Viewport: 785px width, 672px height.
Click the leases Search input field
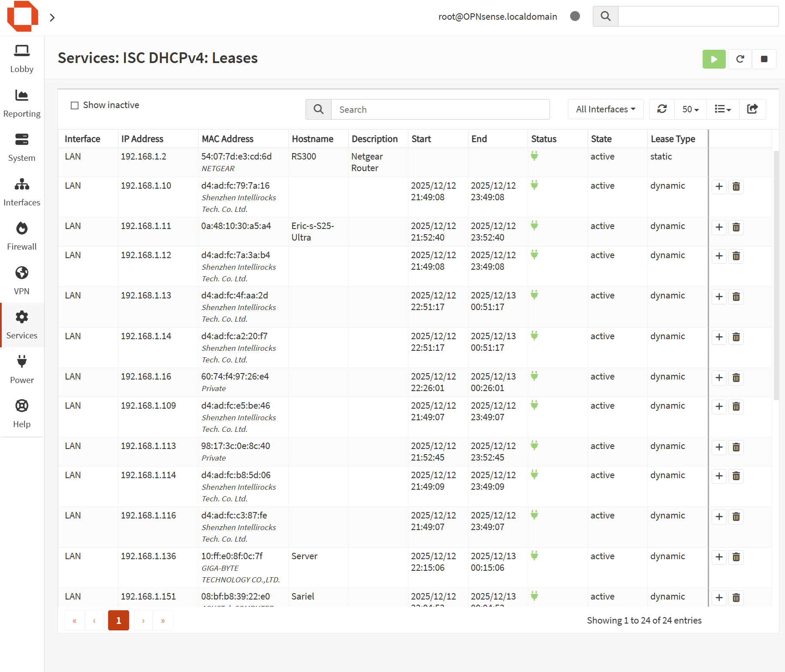(x=440, y=110)
